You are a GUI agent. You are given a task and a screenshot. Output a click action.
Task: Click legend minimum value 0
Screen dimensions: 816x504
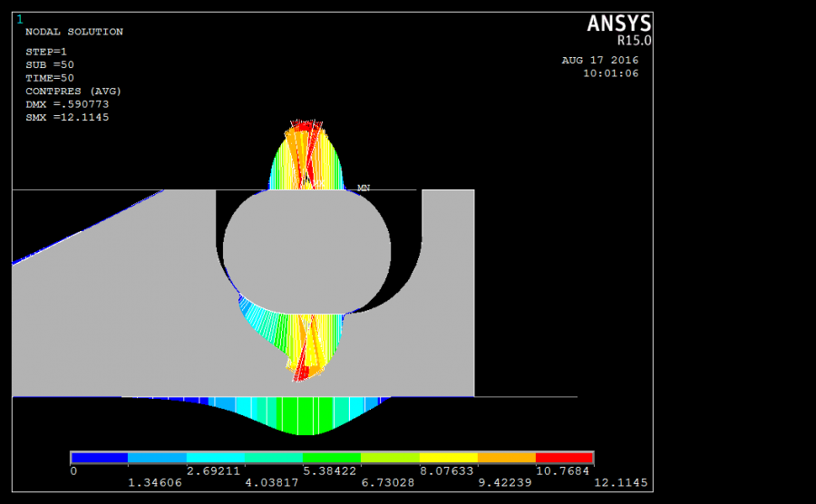(74, 471)
